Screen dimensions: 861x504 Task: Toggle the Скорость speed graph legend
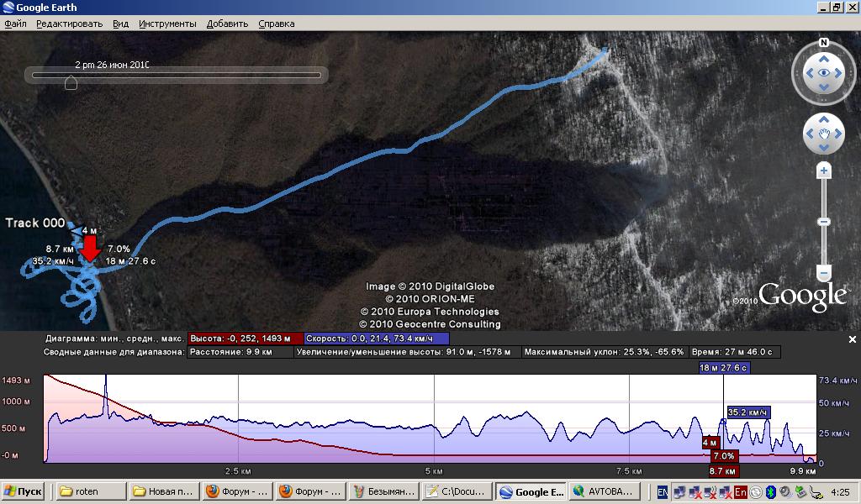pos(376,339)
